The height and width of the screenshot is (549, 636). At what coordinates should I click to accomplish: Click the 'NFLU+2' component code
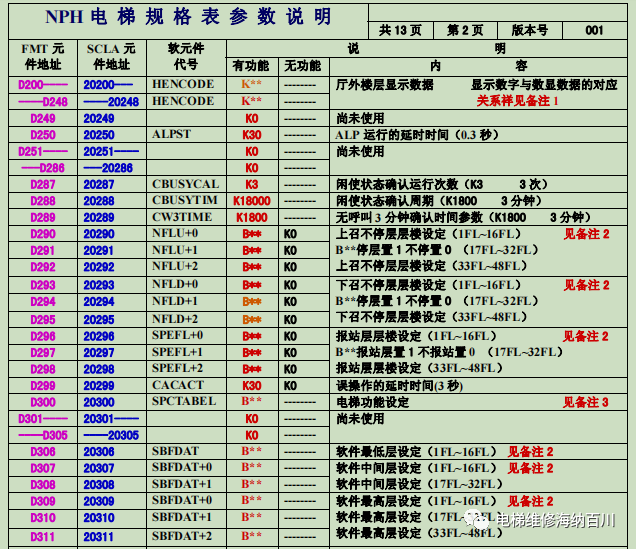(x=175, y=266)
